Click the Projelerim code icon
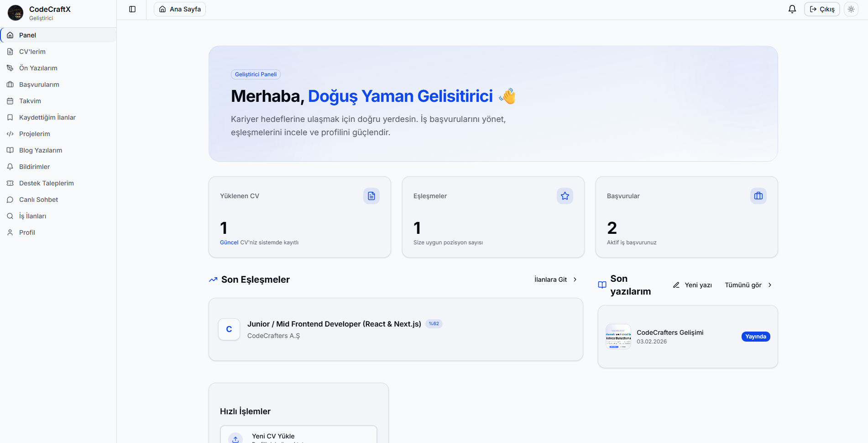Viewport: 868px width, 443px height. click(x=10, y=134)
